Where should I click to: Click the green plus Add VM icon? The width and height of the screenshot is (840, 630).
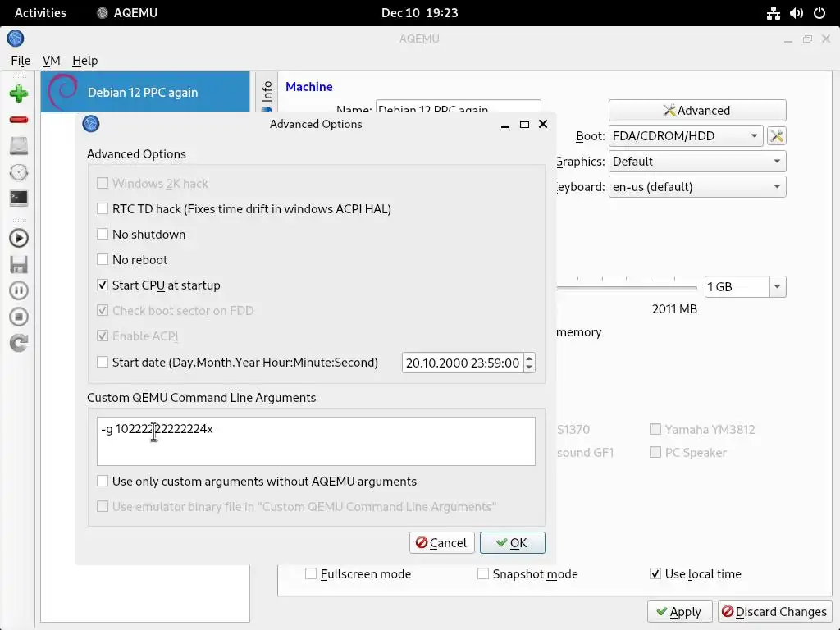pyautogui.click(x=19, y=94)
